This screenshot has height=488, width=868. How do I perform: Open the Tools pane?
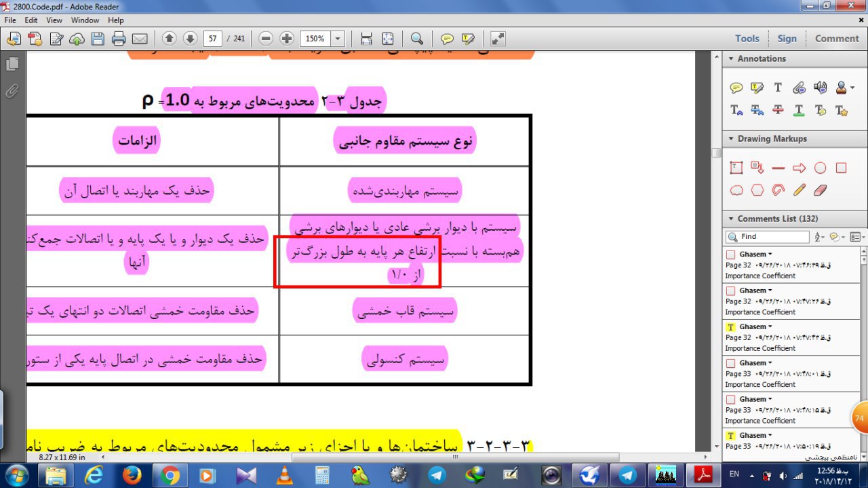[747, 39]
